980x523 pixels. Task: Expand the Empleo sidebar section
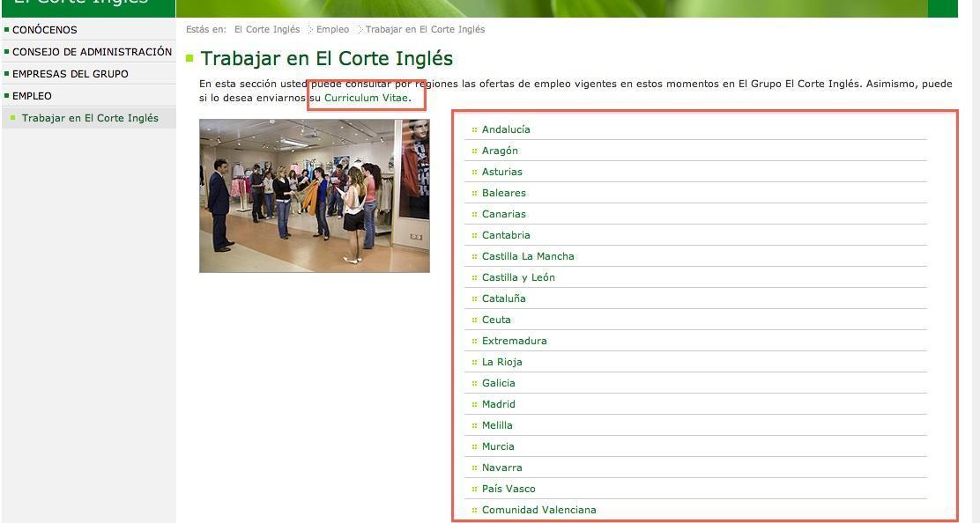coord(32,96)
